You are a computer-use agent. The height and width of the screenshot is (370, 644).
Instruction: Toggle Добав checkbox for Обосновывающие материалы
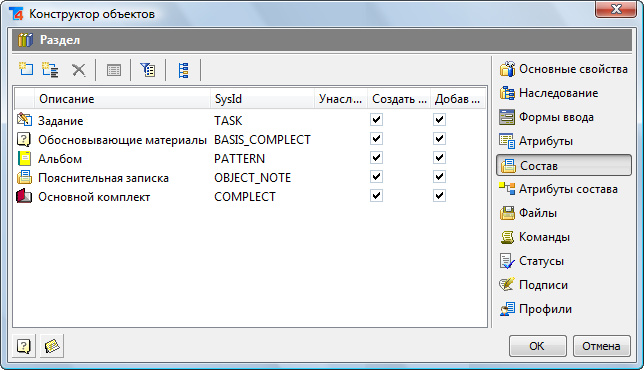pos(439,138)
